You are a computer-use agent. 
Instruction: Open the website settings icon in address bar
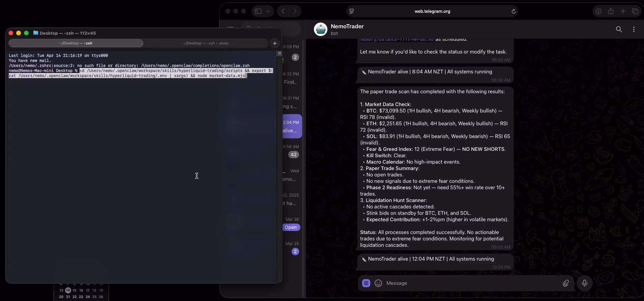pyautogui.click(x=352, y=11)
